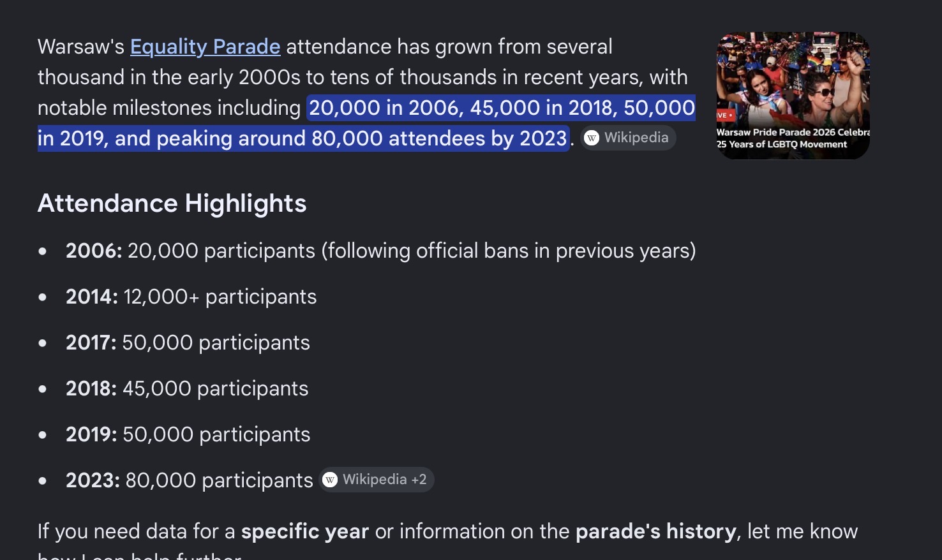
Task: Click the Wikipedia source chip after 2023 summary
Action: pyautogui.click(x=628, y=138)
